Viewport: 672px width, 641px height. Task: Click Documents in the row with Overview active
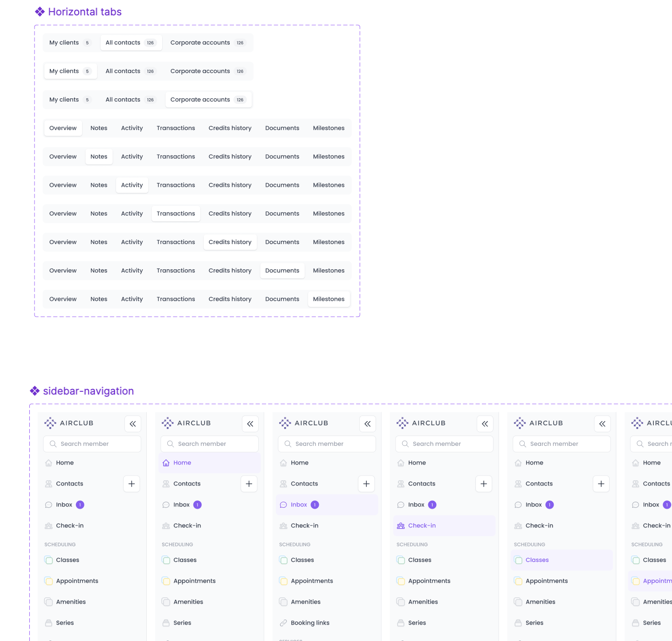coord(282,128)
